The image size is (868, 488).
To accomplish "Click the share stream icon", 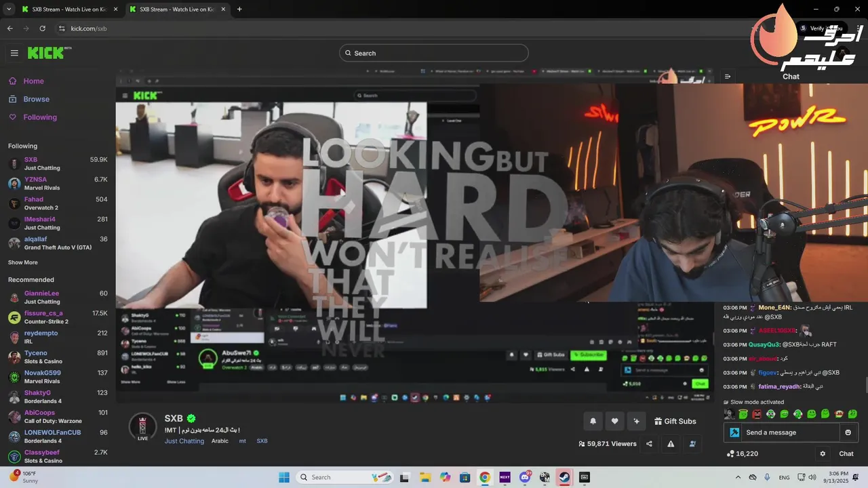I will point(649,444).
